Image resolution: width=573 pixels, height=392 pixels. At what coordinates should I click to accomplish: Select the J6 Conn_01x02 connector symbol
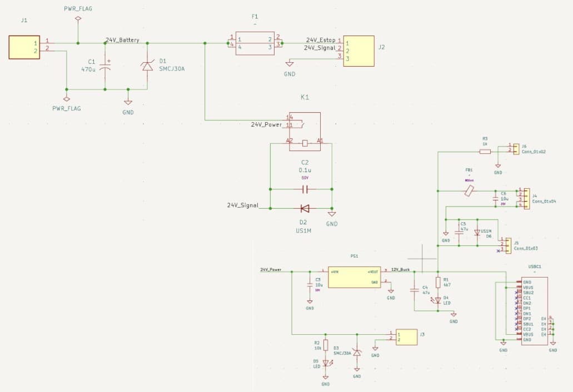(516, 149)
